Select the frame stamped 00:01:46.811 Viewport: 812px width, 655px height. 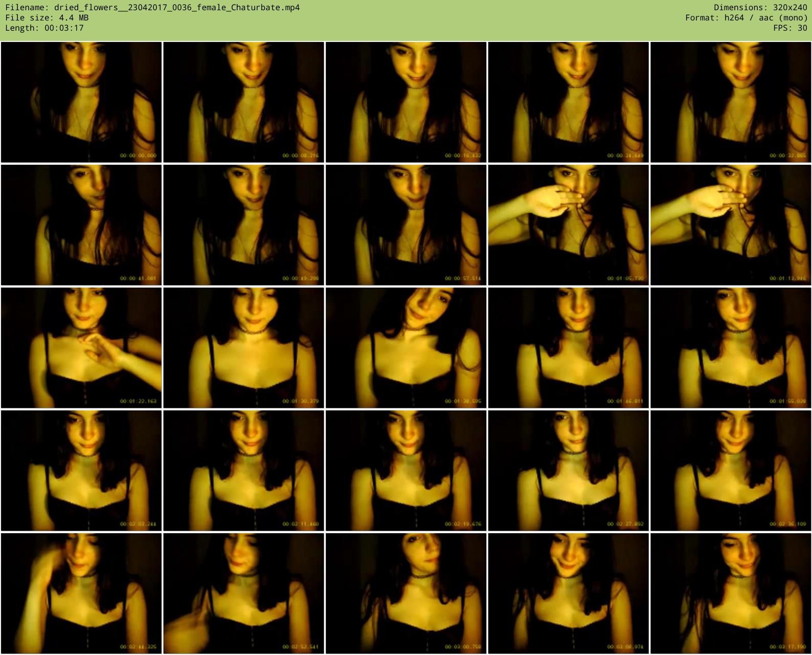point(568,348)
